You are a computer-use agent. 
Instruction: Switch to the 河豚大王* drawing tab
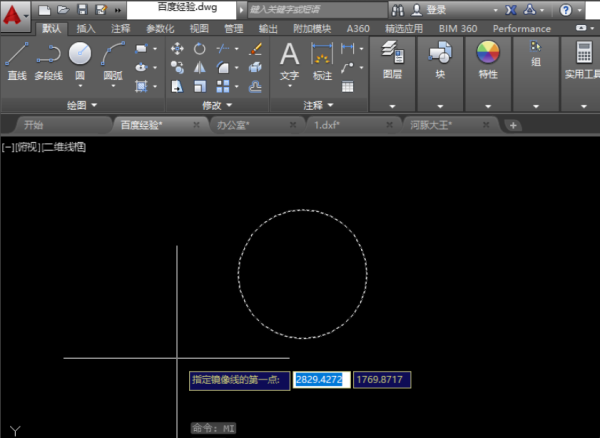coord(431,125)
